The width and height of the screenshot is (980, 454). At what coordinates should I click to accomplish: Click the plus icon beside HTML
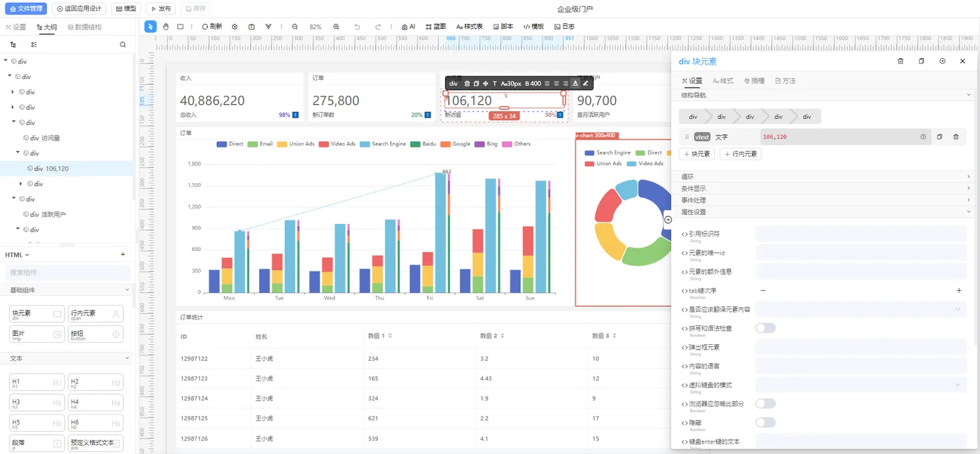click(123, 255)
